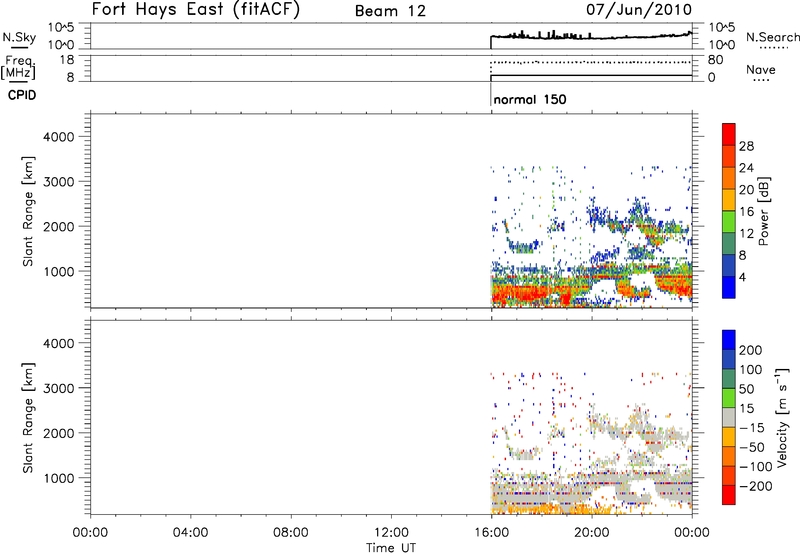The image size is (800, 554).
Task: Click the '-50' velocity colorbar label
Action: (x=751, y=447)
